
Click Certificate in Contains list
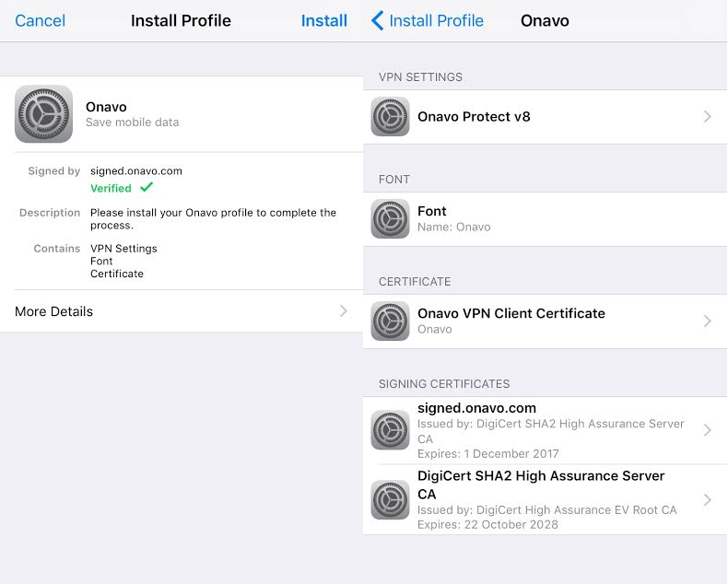117,274
